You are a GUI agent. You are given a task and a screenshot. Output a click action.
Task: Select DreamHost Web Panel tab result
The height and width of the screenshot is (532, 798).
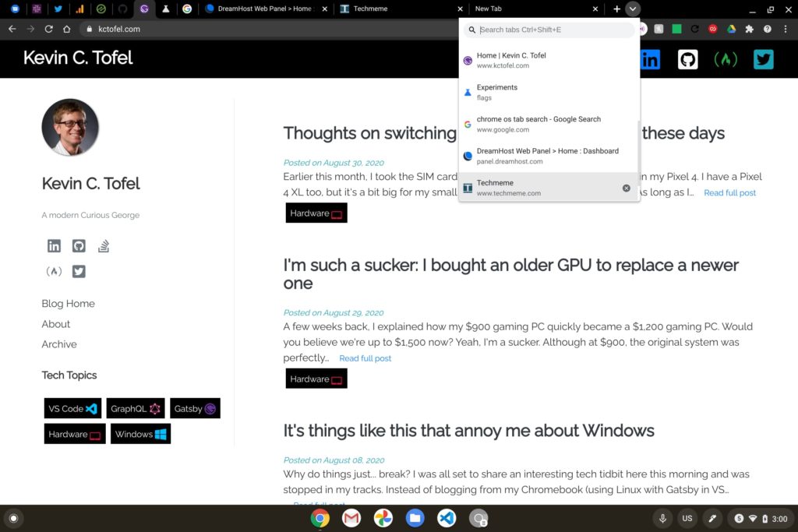click(549, 156)
